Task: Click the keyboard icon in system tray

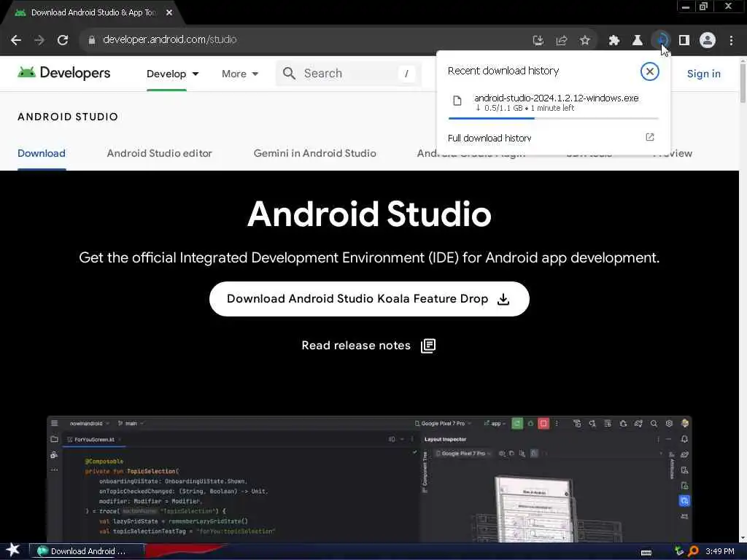Action: point(646,553)
